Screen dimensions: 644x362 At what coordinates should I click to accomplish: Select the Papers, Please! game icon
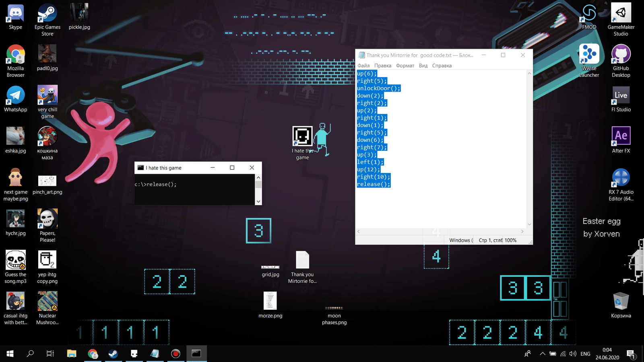[x=47, y=226]
